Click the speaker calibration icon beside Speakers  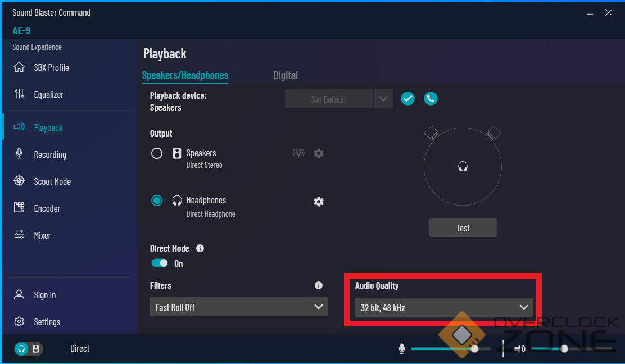pos(298,153)
